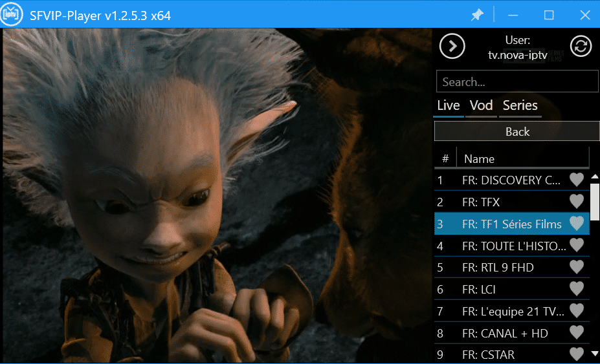Click heart icon next to FR: CANAL + HD

click(x=576, y=333)
